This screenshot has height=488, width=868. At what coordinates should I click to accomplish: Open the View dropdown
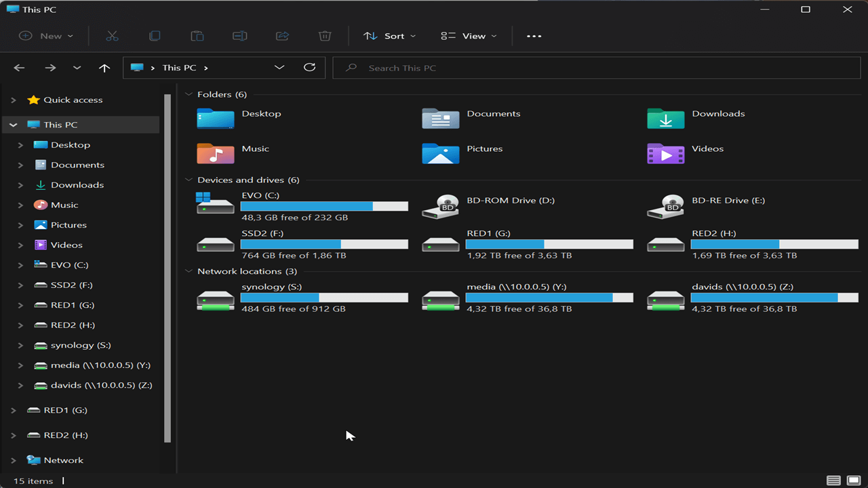(x=468, y=35)
